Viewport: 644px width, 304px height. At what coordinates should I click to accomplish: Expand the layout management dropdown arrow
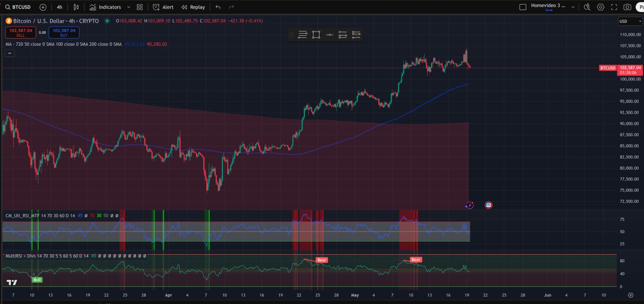pos(573,7)
